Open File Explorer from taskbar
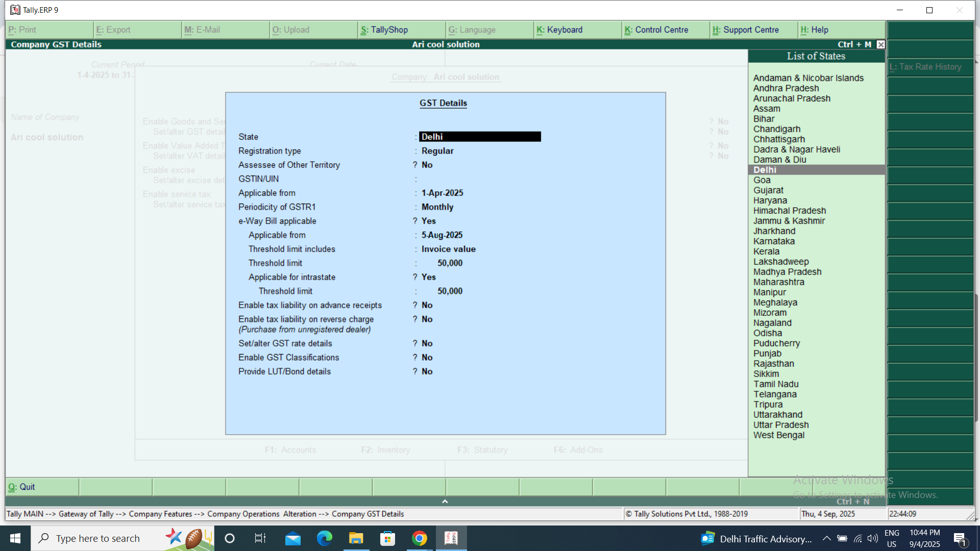980x551 pixels. point(356,538)
